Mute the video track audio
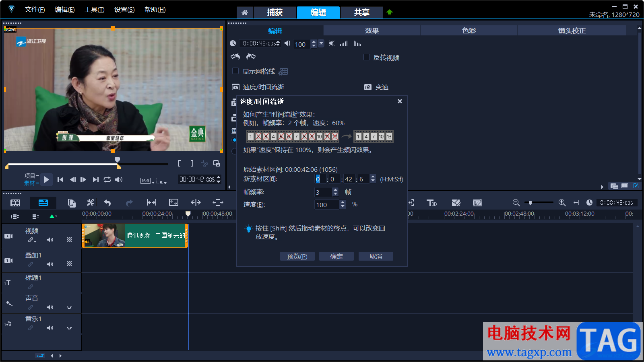Screen dimensions: 644x362 [x=50, y=240]
